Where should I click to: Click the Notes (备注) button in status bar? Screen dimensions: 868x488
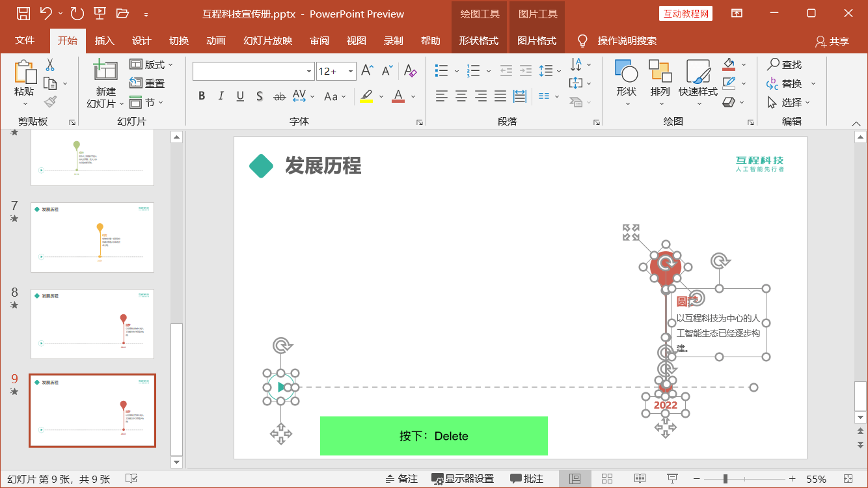click(401, 479)
